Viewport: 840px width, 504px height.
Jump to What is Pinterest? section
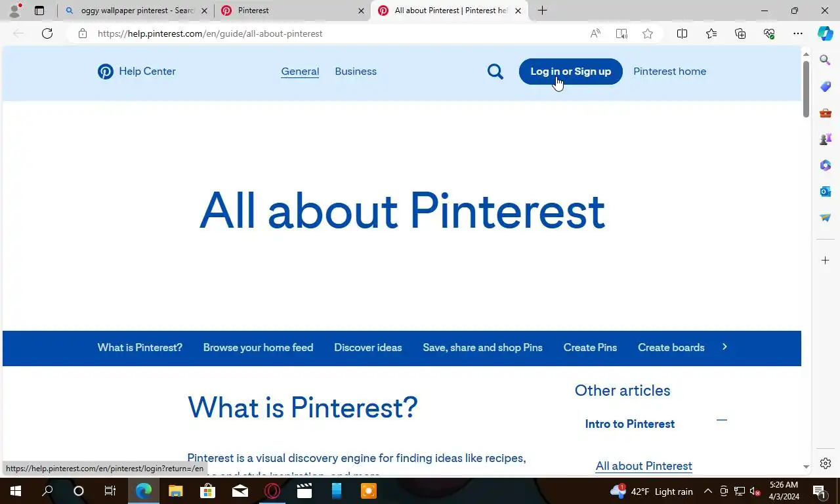pyautogui.click(x=140, y=348)
